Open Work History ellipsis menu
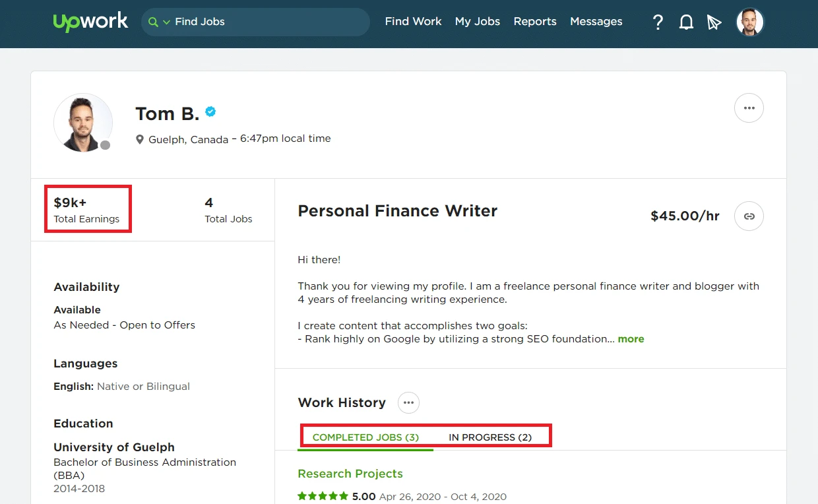This screenshot has height=504, width=818. click(408, 402)
